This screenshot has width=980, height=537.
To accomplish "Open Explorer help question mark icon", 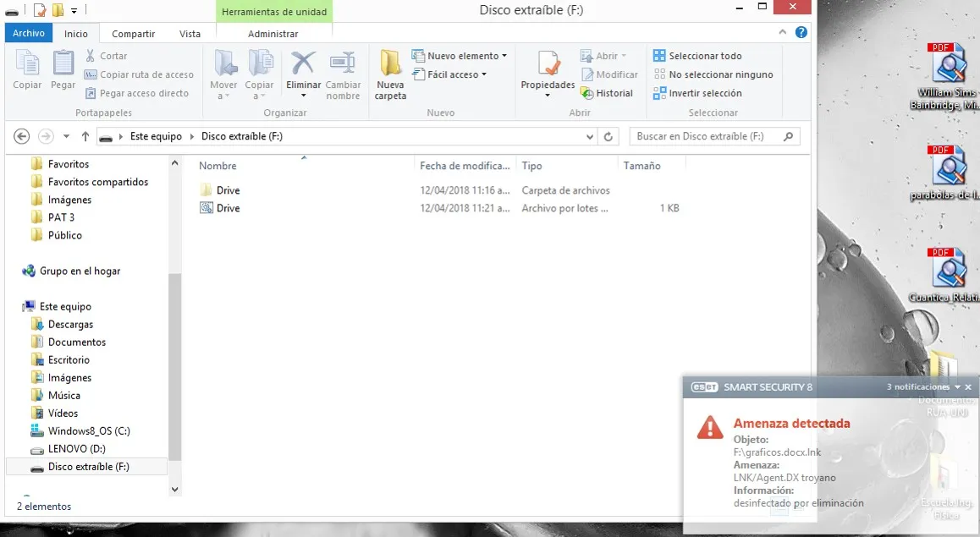I will pos(801,32).
